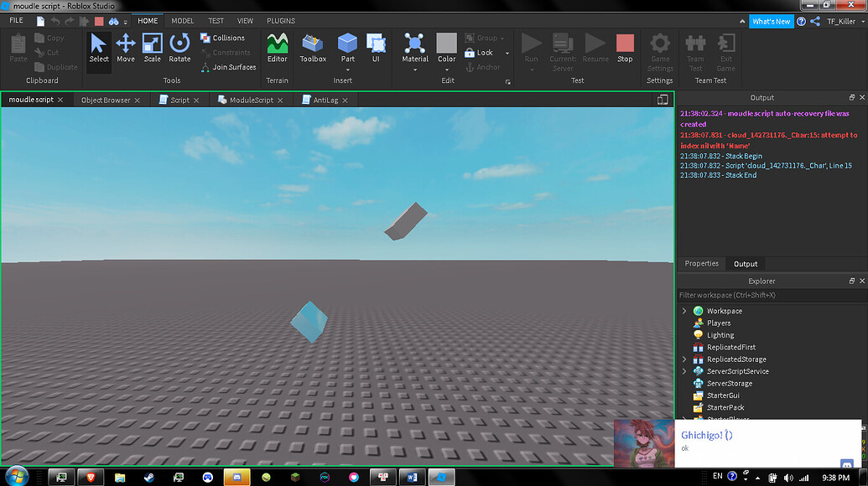Image resolution: width=868 pixels, height=486 pixels.
Task: Open the UI insert tool
Action: pyautogui.click(x=376, y=48)
